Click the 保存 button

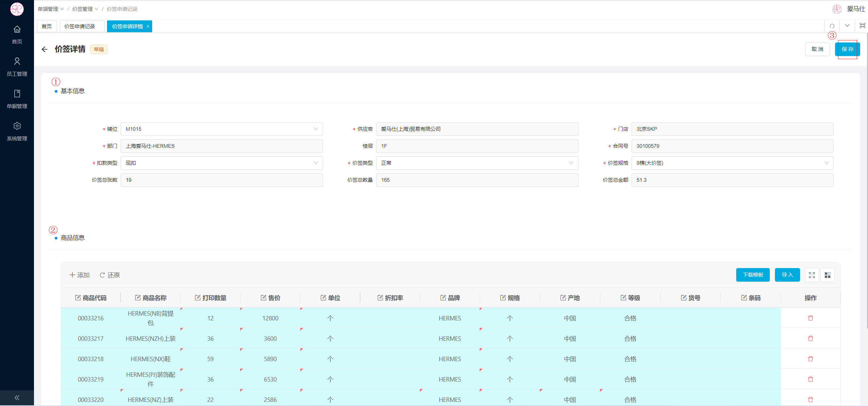tap(847, 49)
